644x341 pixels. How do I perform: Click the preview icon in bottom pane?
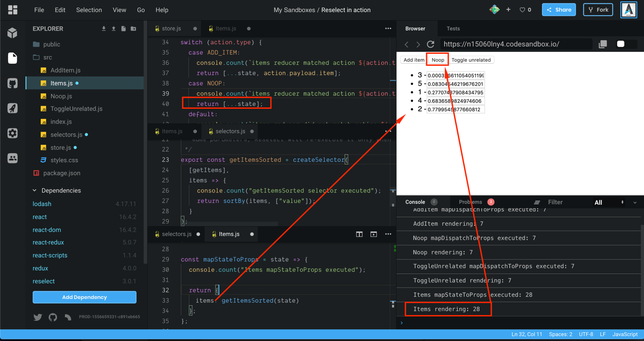click(374, 234)
